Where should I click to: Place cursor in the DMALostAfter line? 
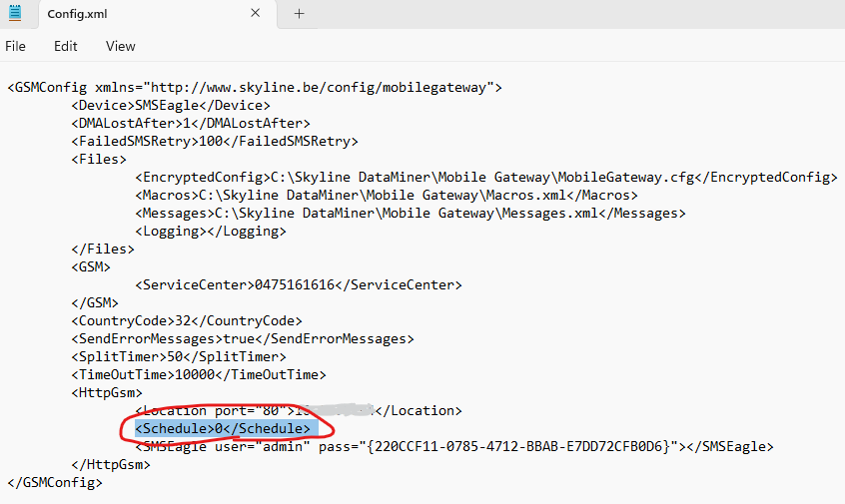191,123
